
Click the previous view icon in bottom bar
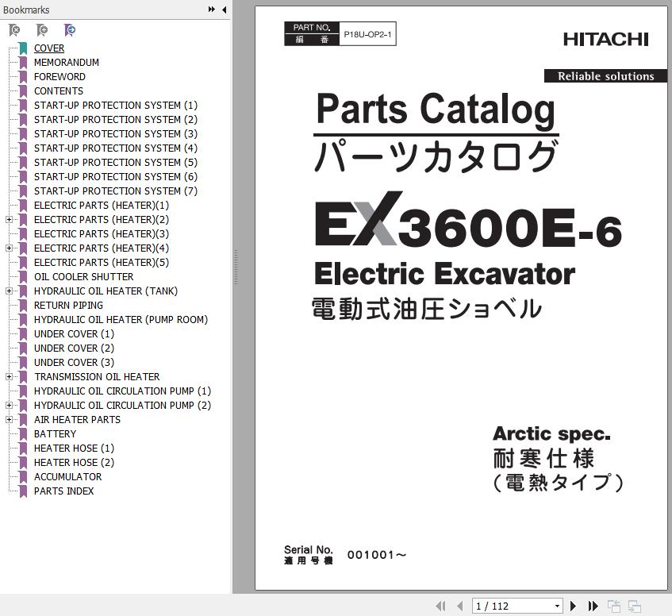coord(614,606)
